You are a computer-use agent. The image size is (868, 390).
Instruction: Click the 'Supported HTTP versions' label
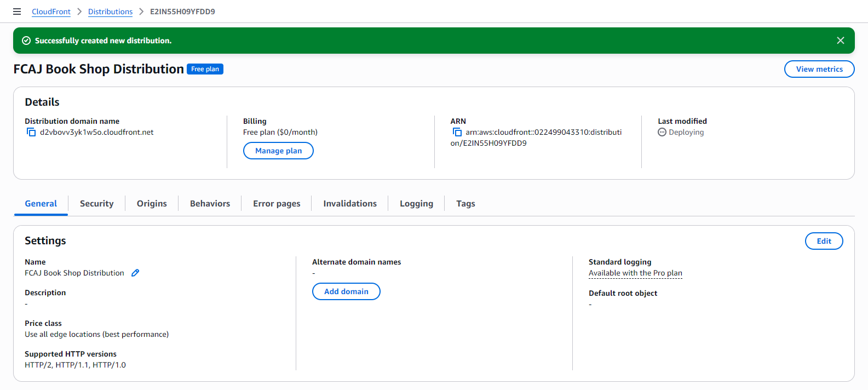pos(70,354)
